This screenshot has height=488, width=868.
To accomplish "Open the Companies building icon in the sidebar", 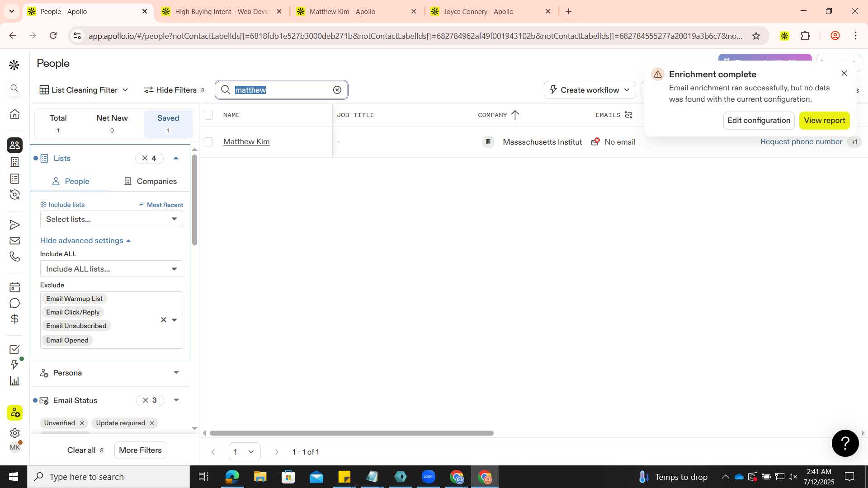I will point(14,162).
